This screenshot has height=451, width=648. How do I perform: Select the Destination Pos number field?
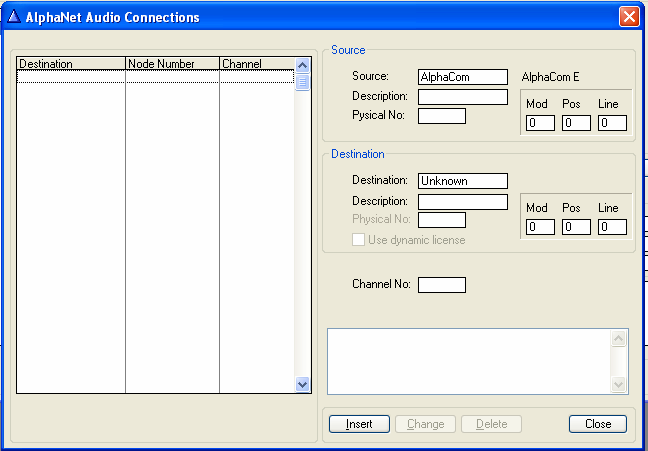click(x=576, y=227)
